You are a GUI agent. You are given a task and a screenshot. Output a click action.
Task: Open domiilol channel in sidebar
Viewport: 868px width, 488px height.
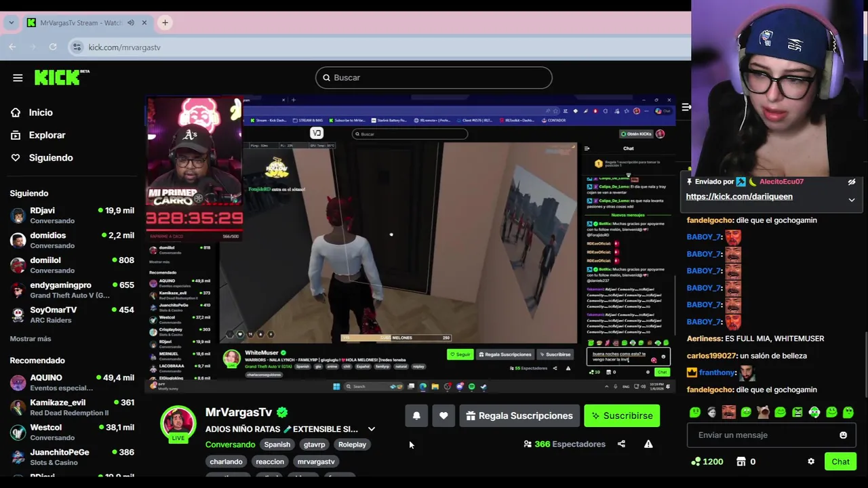point(72,265)
